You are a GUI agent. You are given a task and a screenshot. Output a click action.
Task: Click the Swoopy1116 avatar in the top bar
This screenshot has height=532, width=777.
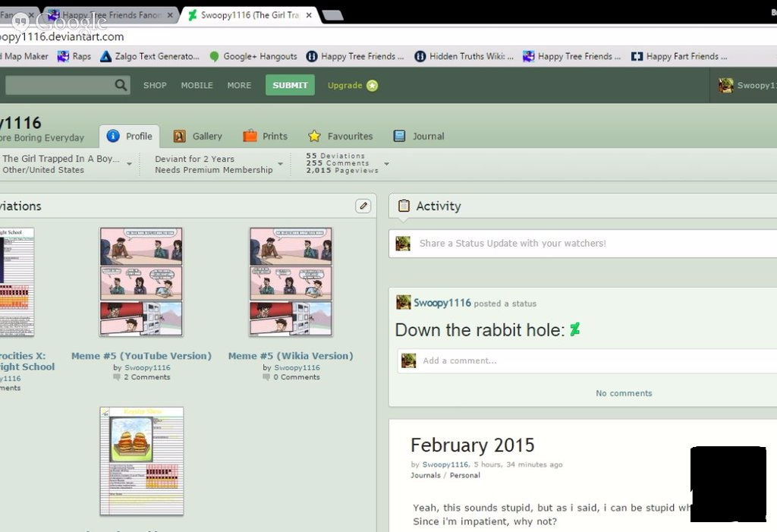pyautogui.click(x=726, y=85)
